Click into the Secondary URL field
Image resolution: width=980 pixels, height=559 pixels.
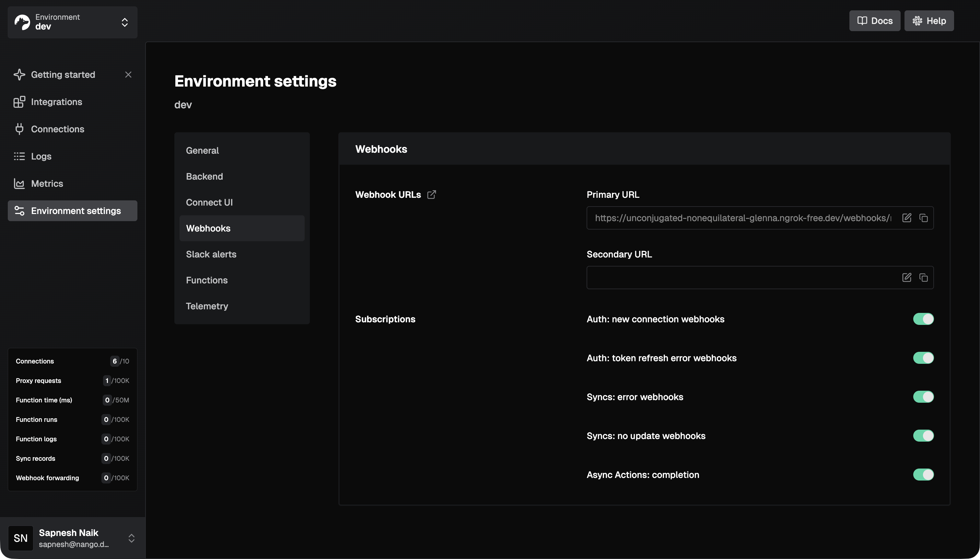click(741, 278)
